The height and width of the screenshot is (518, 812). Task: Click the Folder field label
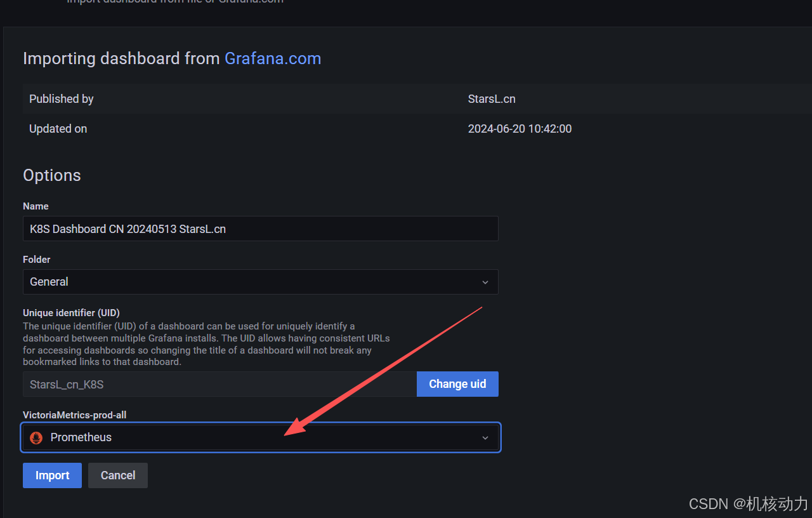37,260
